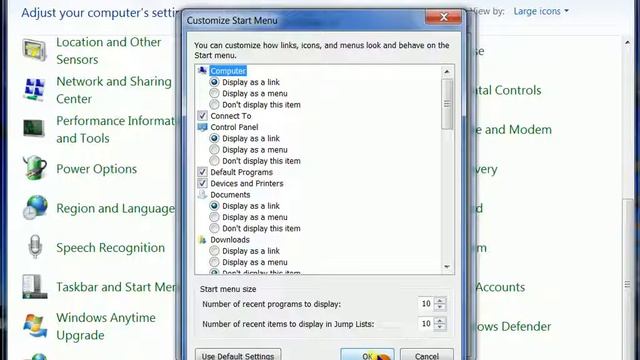This screenshot has width=640, height=360.
Task: Decrease recent Jump List items stepper
Action: (440, 327)
